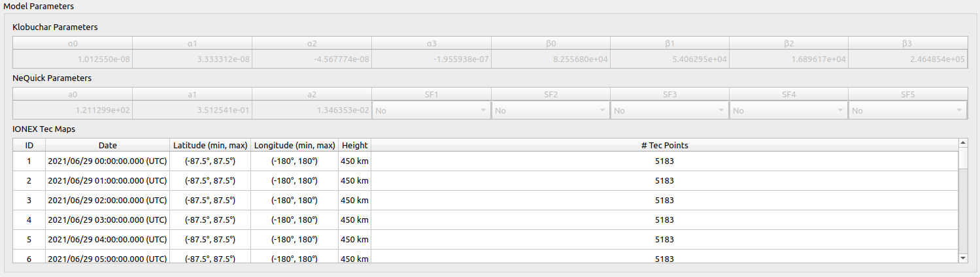Click the ID column header

tap(29, 145)
